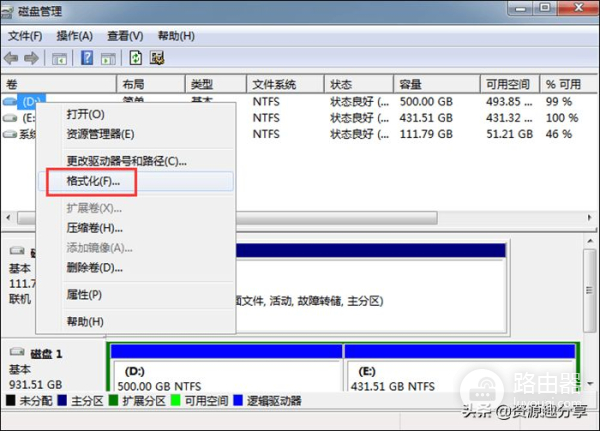Sort by 状态 column header
The width and height of the screenshot is (600, 431).
pos(359,84)
